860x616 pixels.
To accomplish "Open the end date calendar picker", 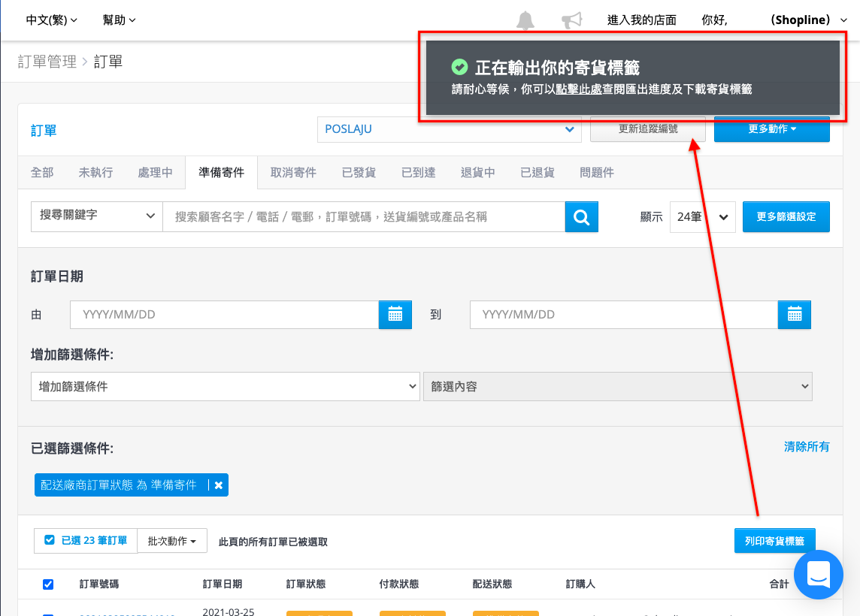I will (x=794, y=315).
